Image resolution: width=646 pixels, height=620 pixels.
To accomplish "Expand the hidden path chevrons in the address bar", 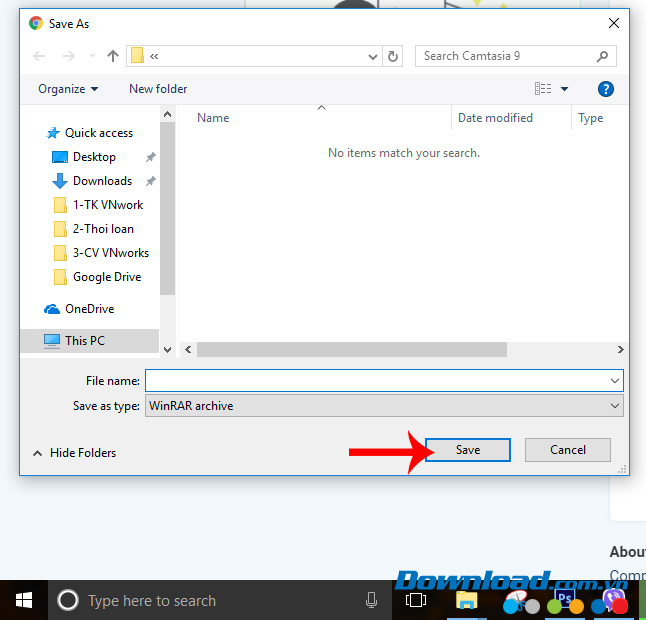I will pos(154,56).
